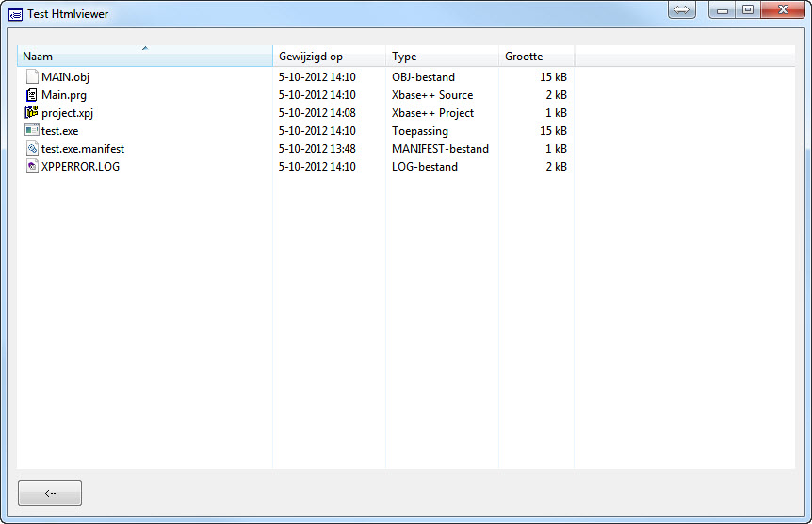Viewport: 812px width, 524px height.
Task: Select the XPPERROR.LOG file name
Action: (80, 167)
